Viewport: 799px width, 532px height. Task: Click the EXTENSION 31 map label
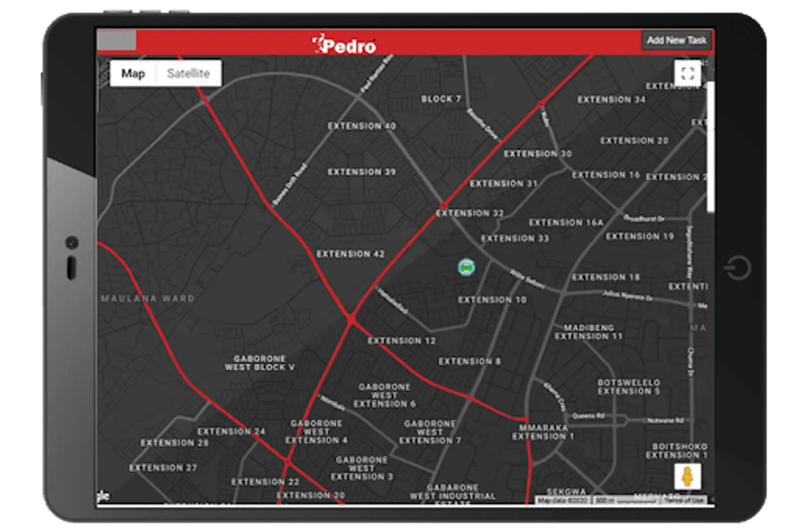503,184
